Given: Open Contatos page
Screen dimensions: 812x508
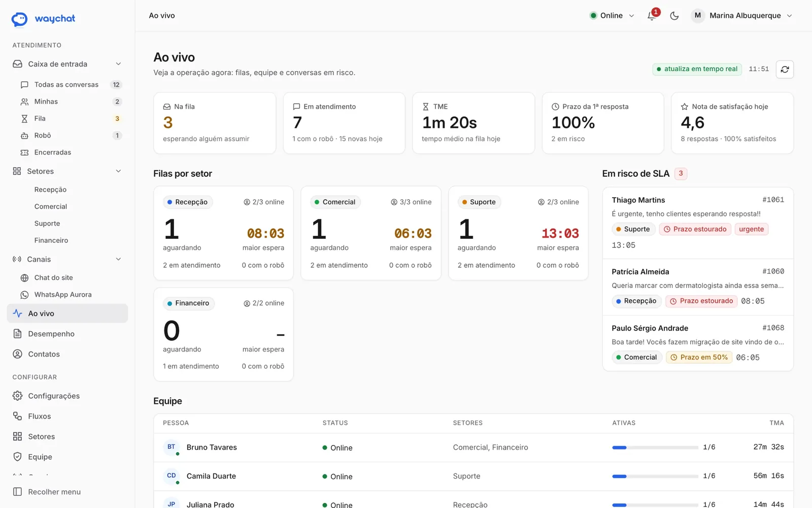Looking at the screenshot, I should [x=67, y=354].
